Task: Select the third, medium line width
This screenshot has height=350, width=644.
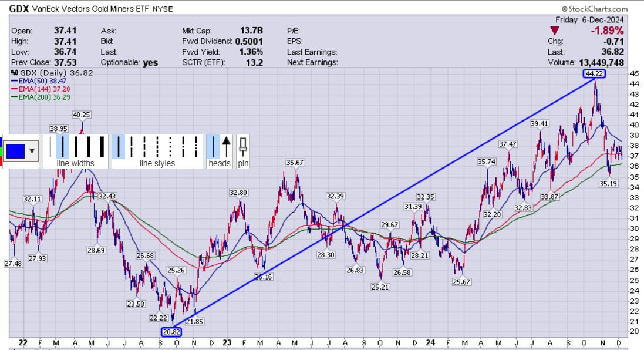Action: pyautogui.click(x=76, y=147)
